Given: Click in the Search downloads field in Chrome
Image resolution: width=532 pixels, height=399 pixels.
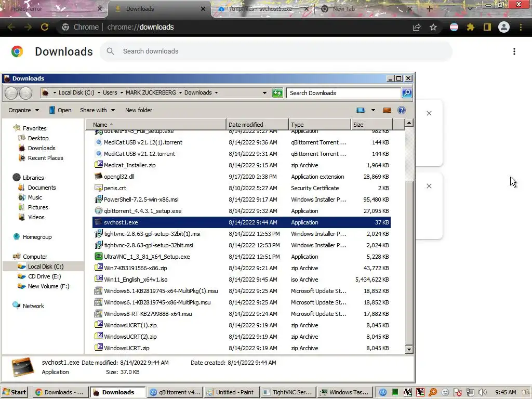Looking at the screenshot, I should 276,51.
